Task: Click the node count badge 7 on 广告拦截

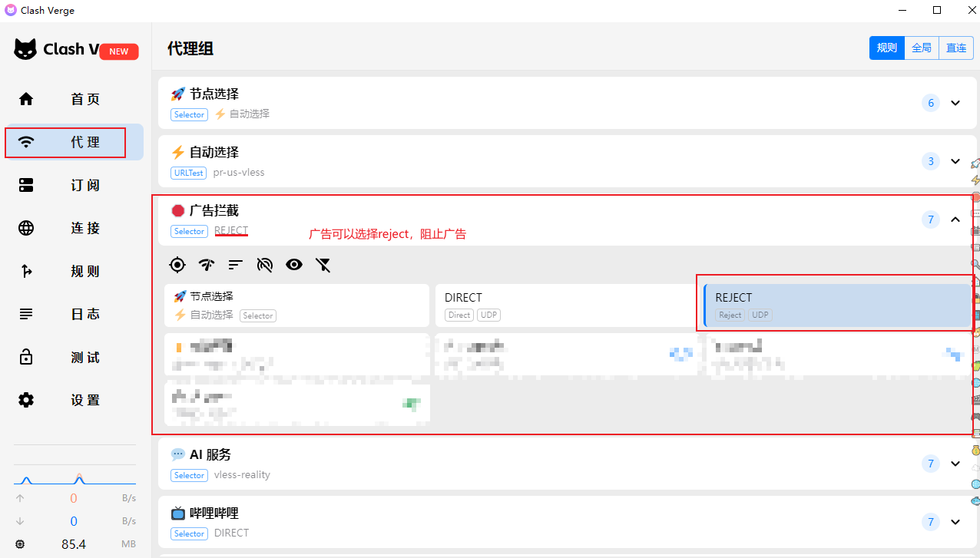Action: click(x=931, y=220)
